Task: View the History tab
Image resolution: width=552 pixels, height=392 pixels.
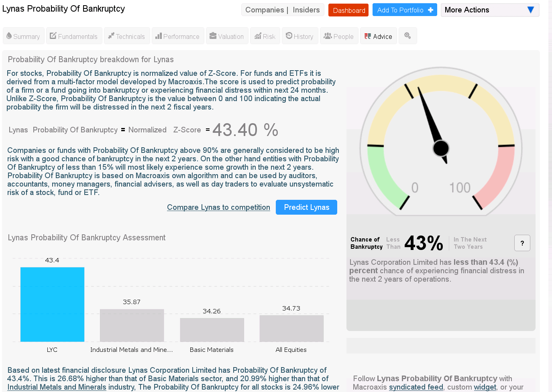Action: tap(300, 36)
